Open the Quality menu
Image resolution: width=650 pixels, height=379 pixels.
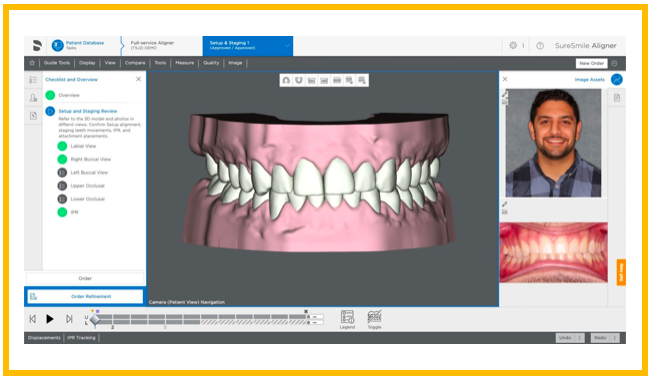point(211,63)
